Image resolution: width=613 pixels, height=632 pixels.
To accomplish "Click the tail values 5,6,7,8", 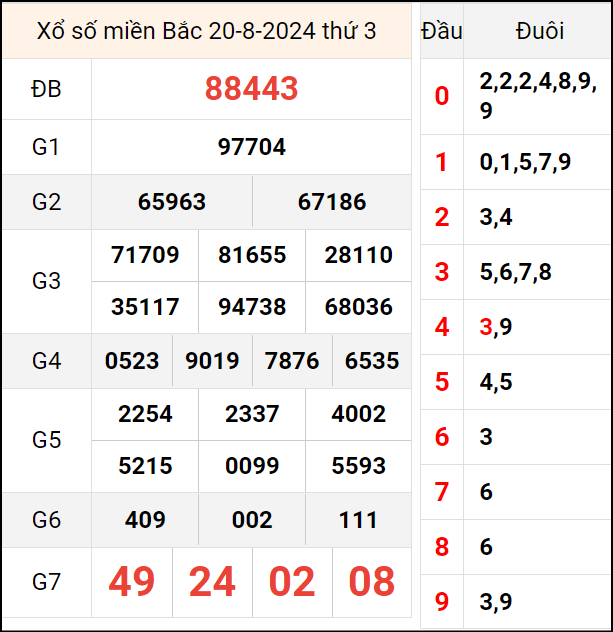I will coord(515,272).
